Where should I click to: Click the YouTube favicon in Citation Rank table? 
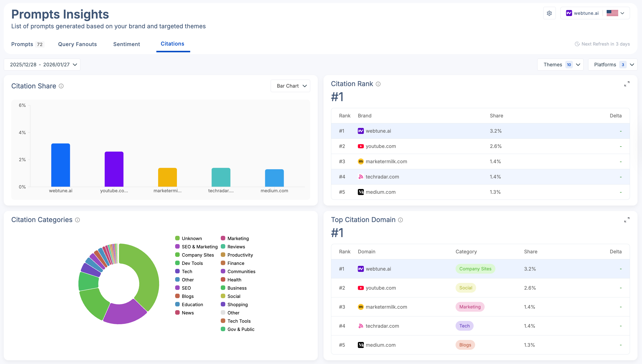[x=361, y=146]
